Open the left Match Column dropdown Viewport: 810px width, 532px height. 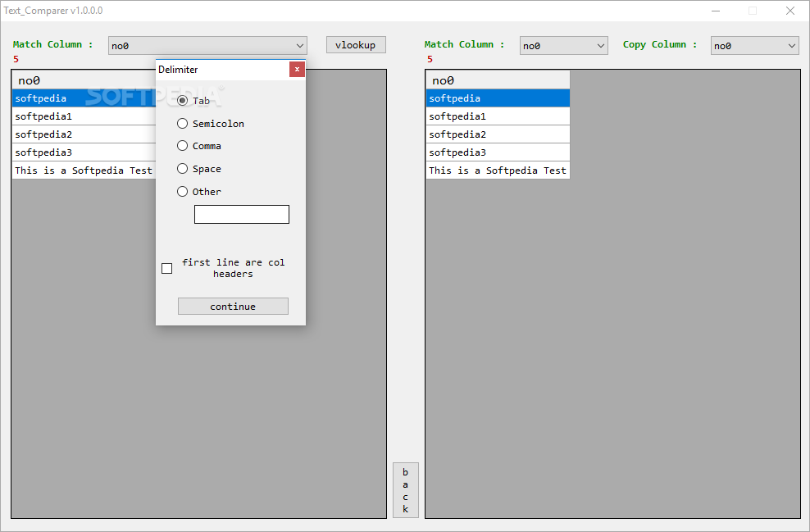pos(207,45)
